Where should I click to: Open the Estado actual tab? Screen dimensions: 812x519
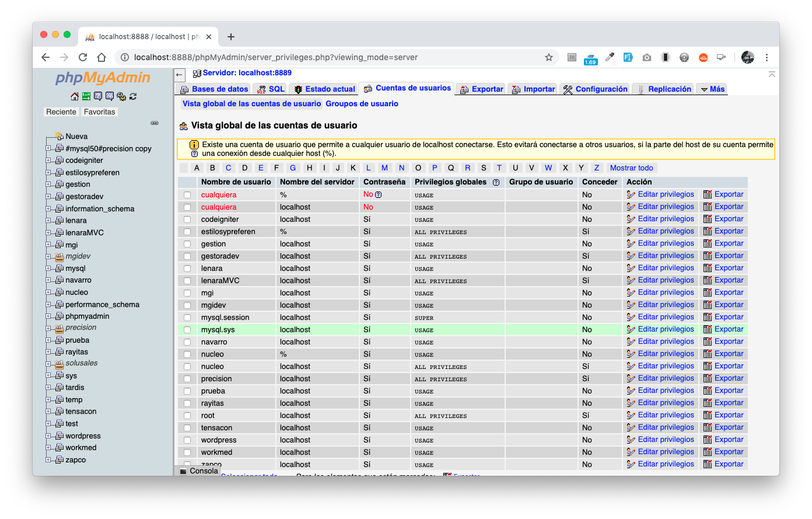click(324, 89)
